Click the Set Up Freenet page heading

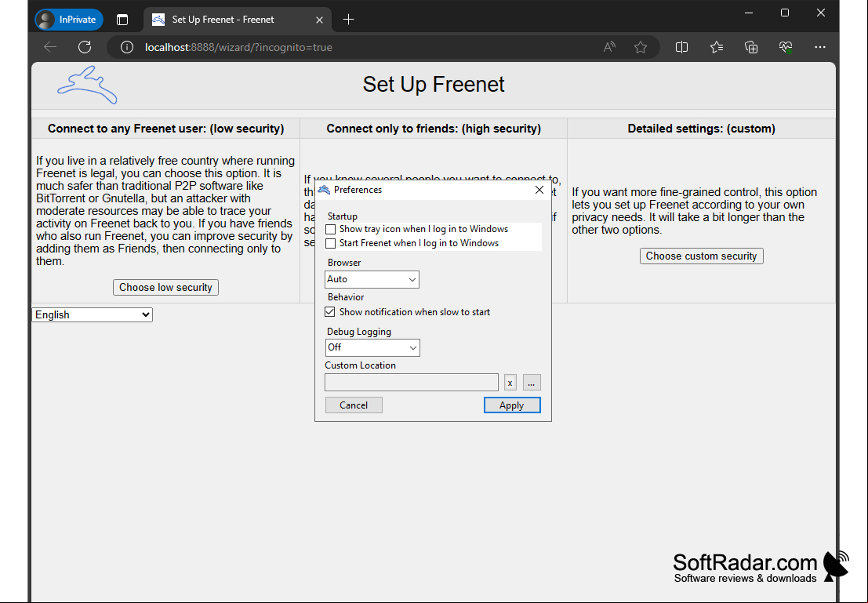[x=434, y=84]
